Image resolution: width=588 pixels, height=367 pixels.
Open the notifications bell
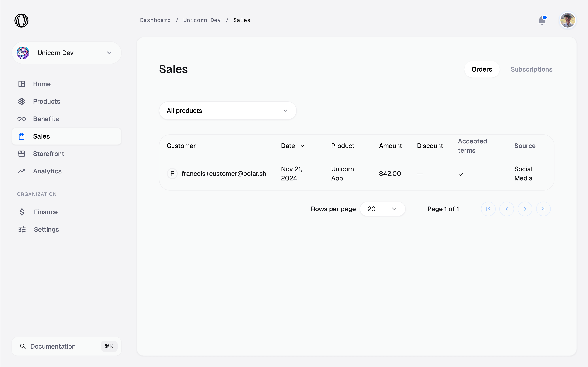[x=542, y=20]
